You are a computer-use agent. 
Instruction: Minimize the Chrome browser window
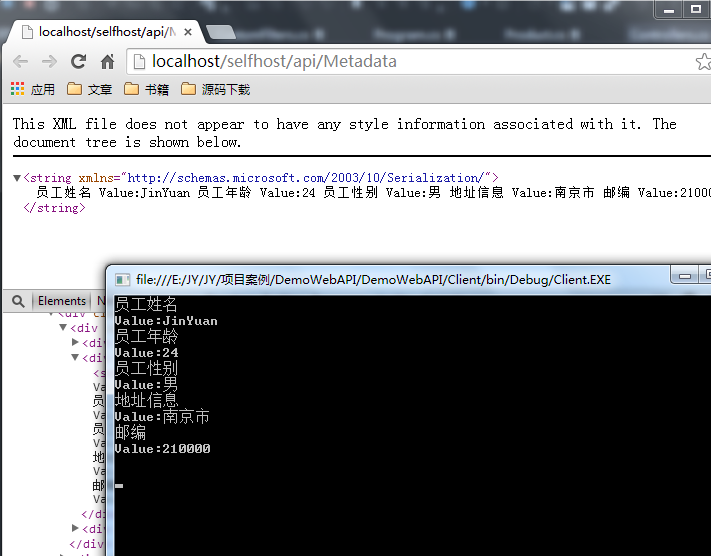pyautogui.click(x=669, y=10)
